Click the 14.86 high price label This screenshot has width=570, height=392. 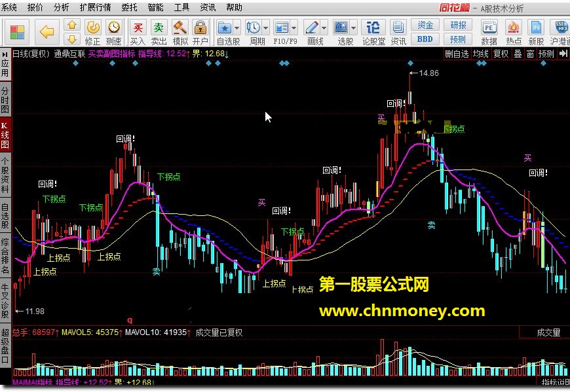[x=428, y=73]
